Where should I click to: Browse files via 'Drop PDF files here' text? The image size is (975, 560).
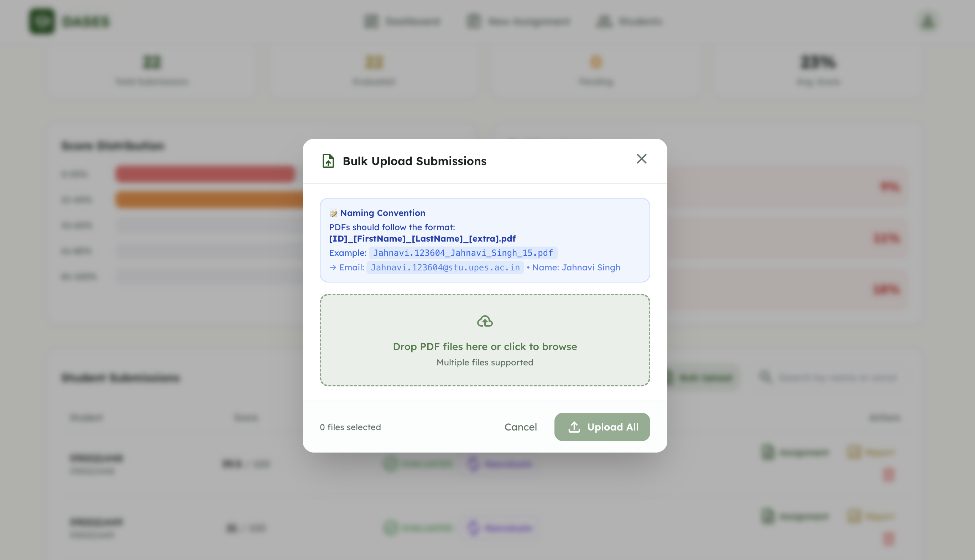[485, 347]
